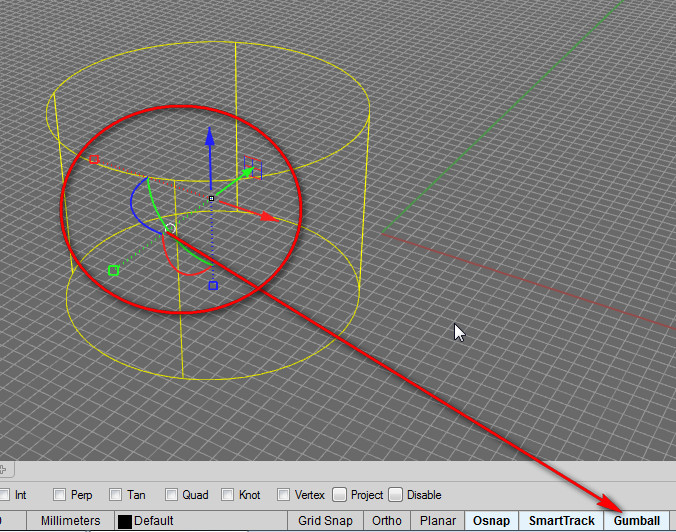Click the red construction plane X axis line

tap(528, 281)
